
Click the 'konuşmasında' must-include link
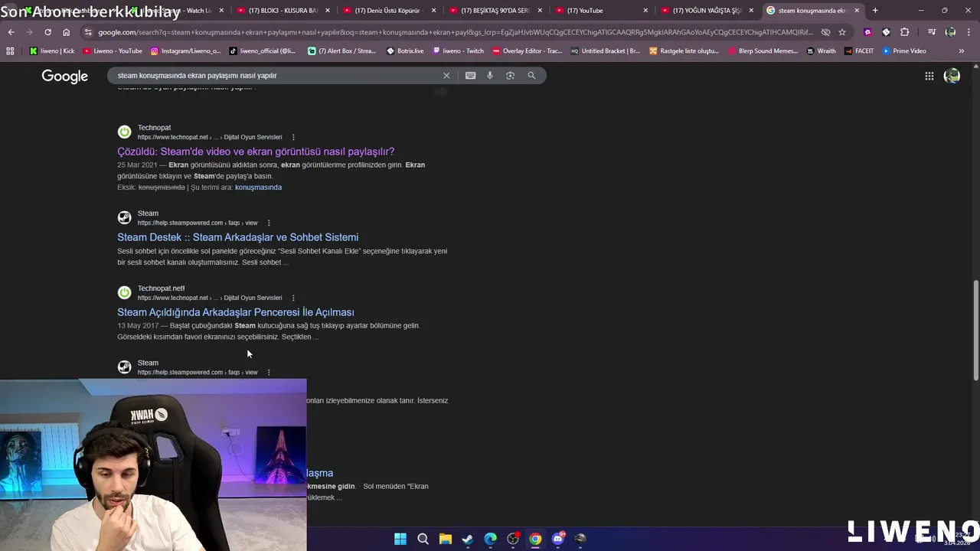(258, 187)
